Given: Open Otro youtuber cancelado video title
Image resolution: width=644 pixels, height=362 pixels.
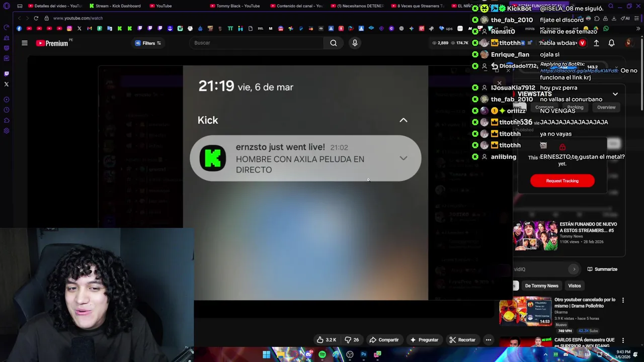Looking at the screenshot, I should (x=585, y=303).
